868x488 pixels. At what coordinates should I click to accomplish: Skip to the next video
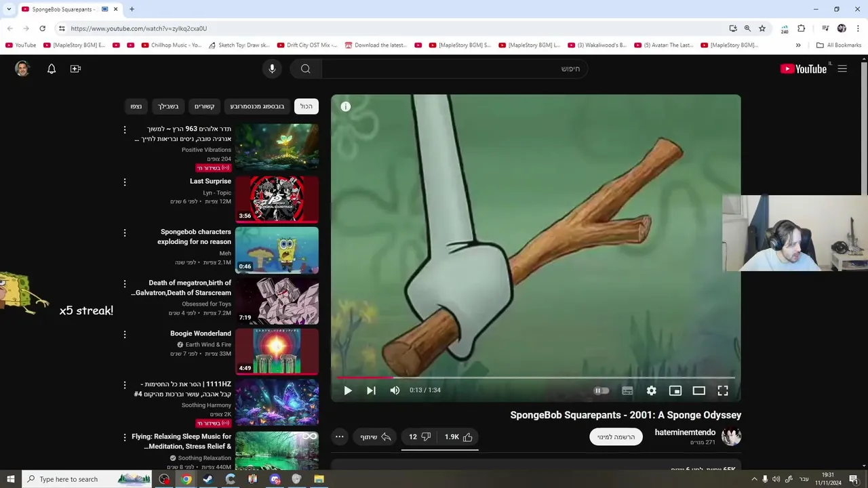click(x=371, y=390)
